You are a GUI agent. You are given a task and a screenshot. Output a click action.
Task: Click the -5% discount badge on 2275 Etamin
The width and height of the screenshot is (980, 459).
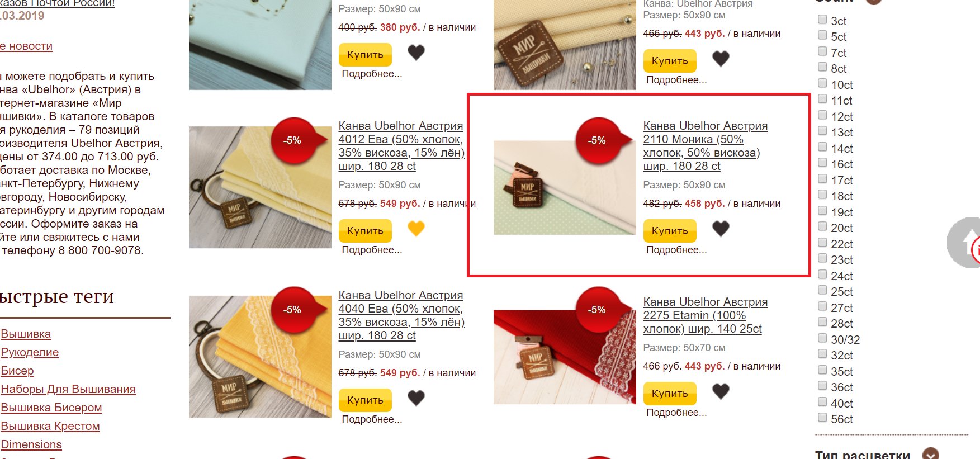598,310
